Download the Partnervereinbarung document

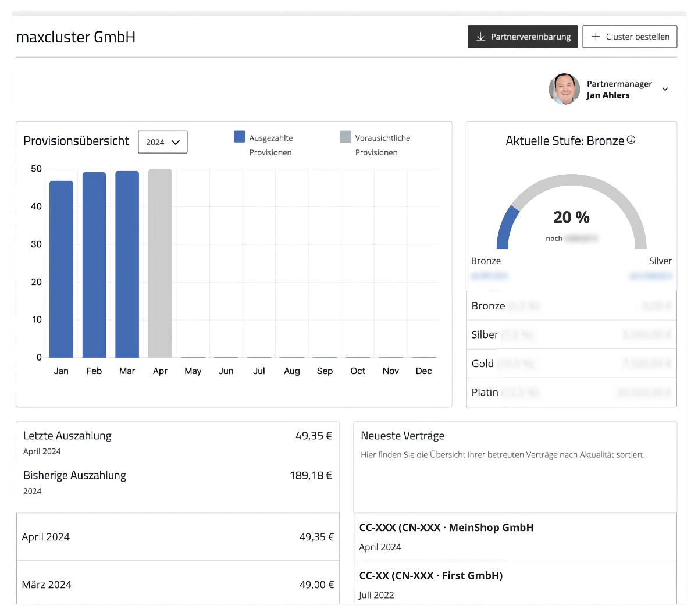tap(522, 37)
